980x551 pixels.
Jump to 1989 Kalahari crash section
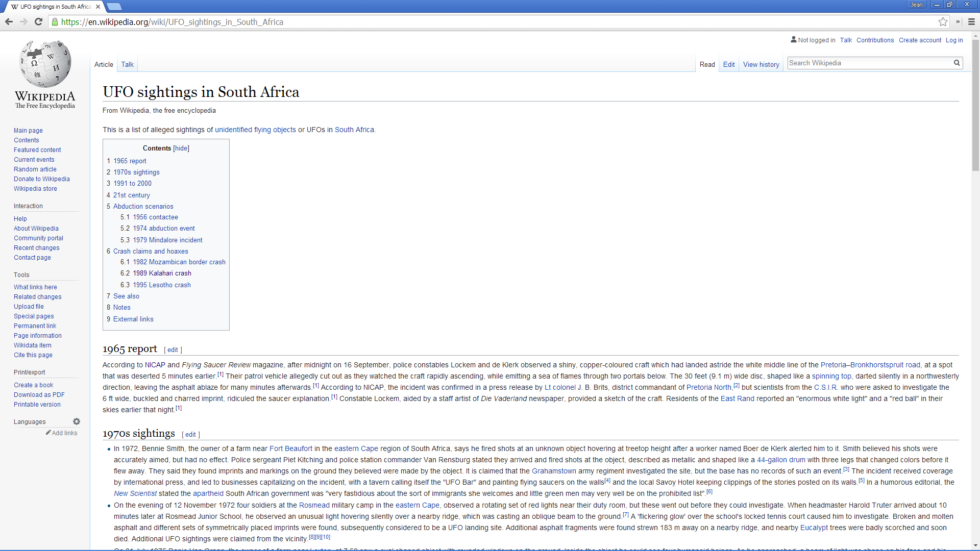point(162,273)
